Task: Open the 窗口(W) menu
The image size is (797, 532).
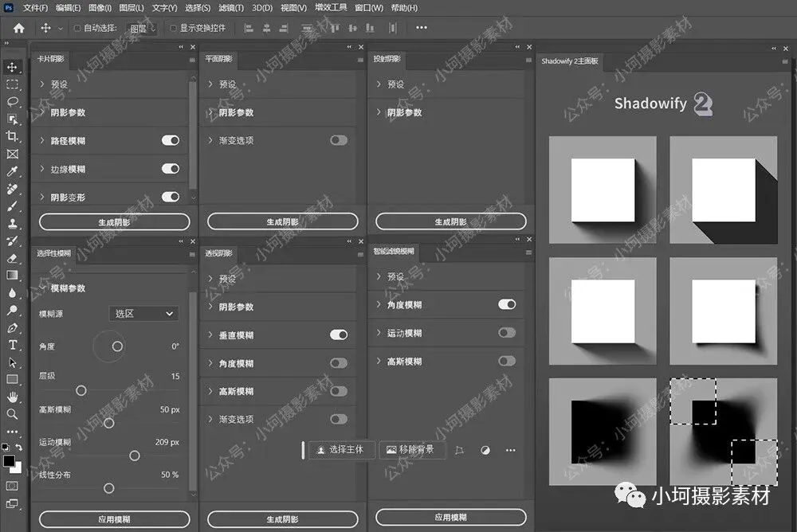Action: [368, 8]
